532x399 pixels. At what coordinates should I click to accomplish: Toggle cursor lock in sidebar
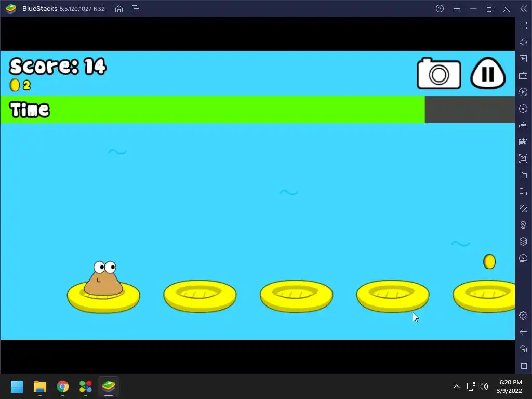[x=523, y=59]
